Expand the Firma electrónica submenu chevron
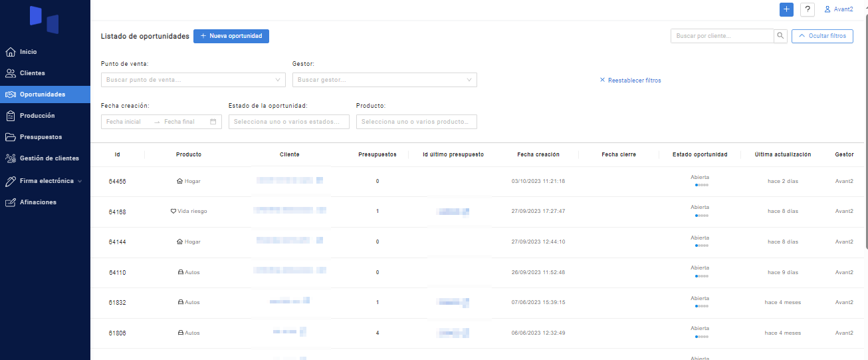The width and height of the screenshot is (868, 360). click(80, 181)
